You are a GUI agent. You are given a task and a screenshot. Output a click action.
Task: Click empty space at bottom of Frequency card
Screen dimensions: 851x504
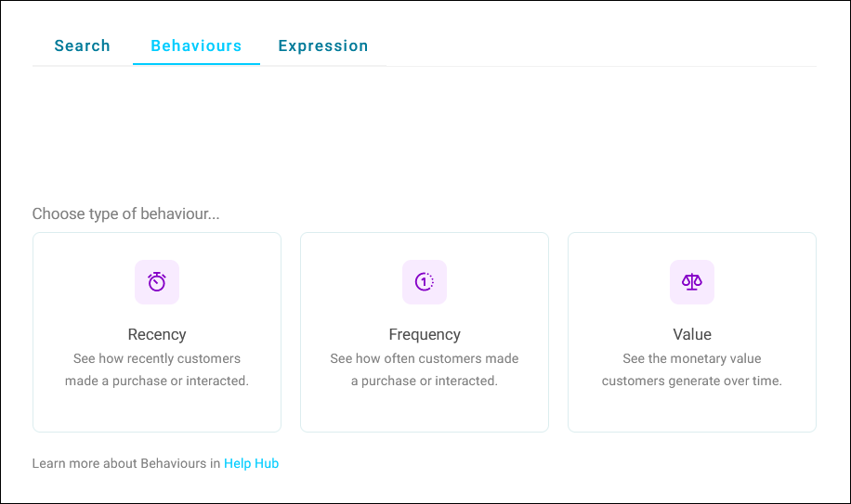[425, 412]
